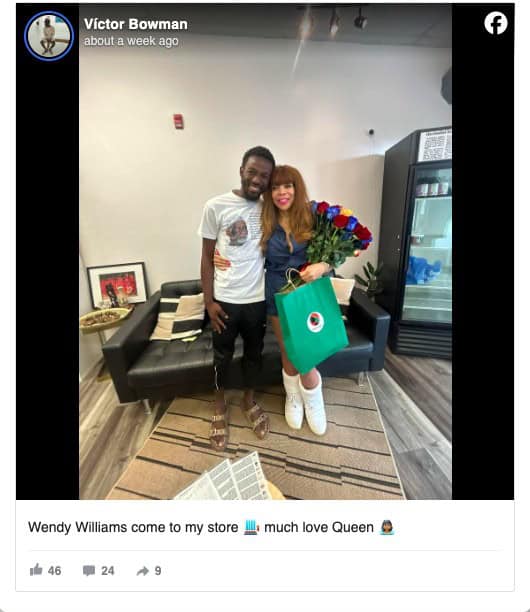Click the share arrow icon
This screenshot has height=612, width=530.
point(143,571)
